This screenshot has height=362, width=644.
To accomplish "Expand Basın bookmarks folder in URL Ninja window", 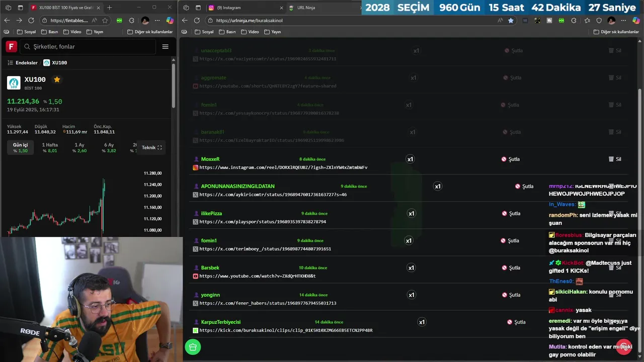I will coord(227,32).
